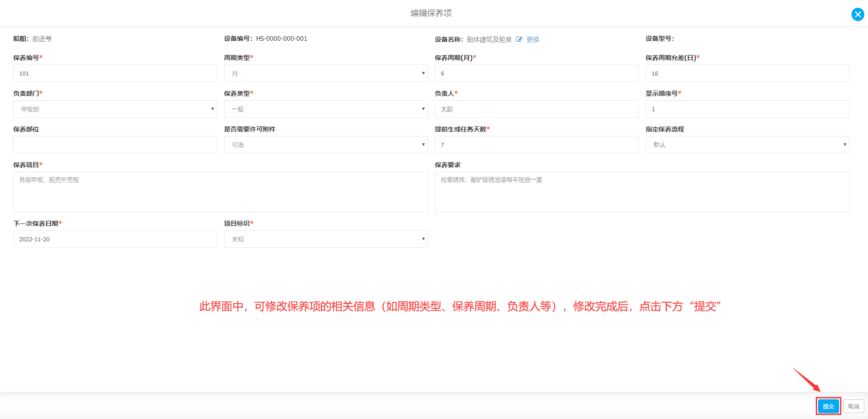Click the 更换 link for equipment name
This screenshot has height=419, width=868.
pyautogui.click(x=533, y=39)
